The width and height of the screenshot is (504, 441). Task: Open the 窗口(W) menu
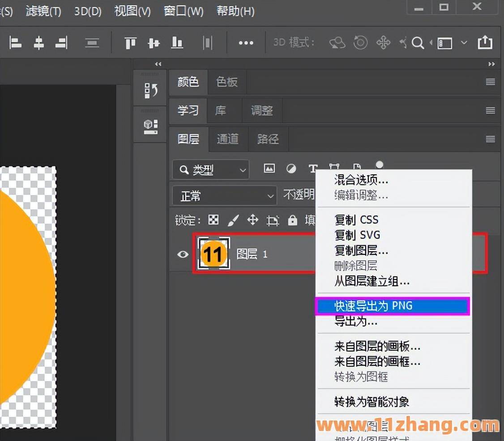184,11
